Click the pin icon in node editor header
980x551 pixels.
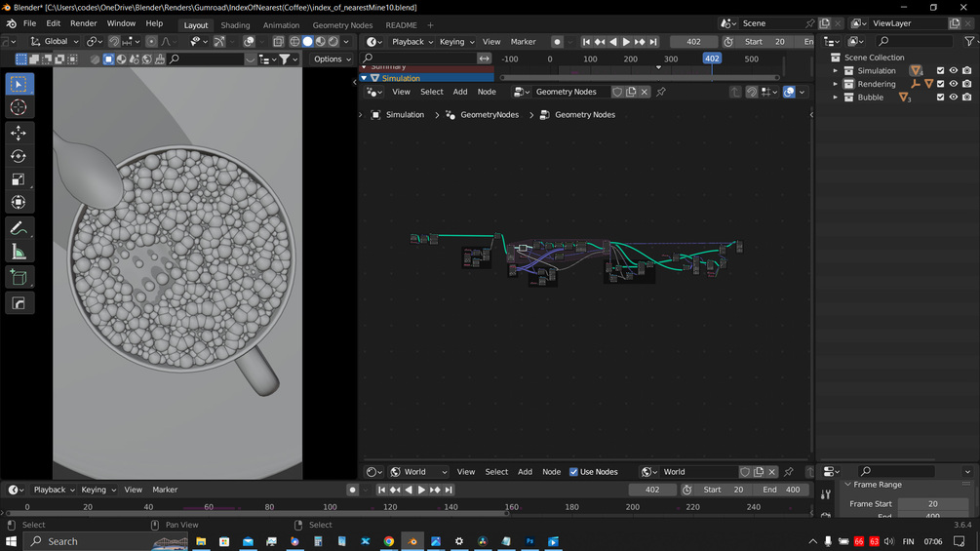pos(661,92)
